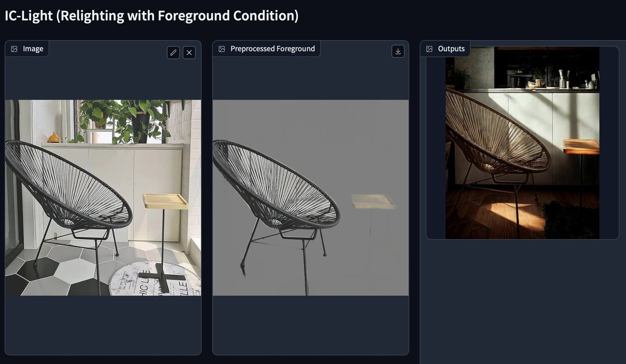Click the IC-Light page title heading
626x364 pixels.
(152, 15)
